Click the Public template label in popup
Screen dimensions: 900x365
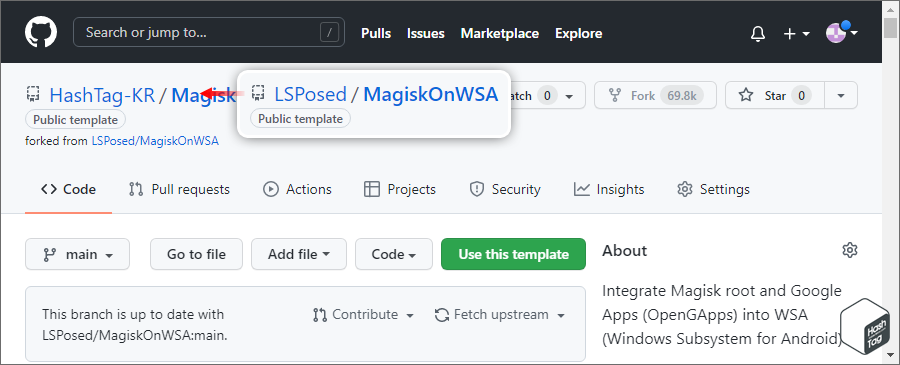[x=300, y=119]
